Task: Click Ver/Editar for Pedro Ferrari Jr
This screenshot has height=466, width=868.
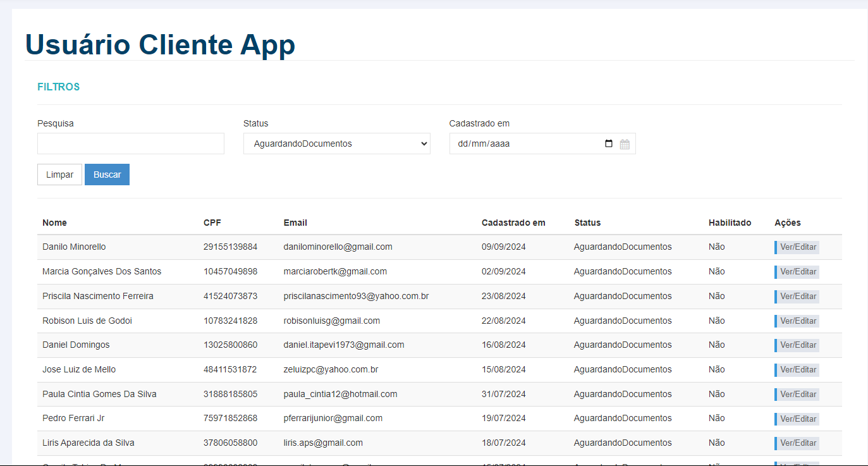Action: click(798, 419)
